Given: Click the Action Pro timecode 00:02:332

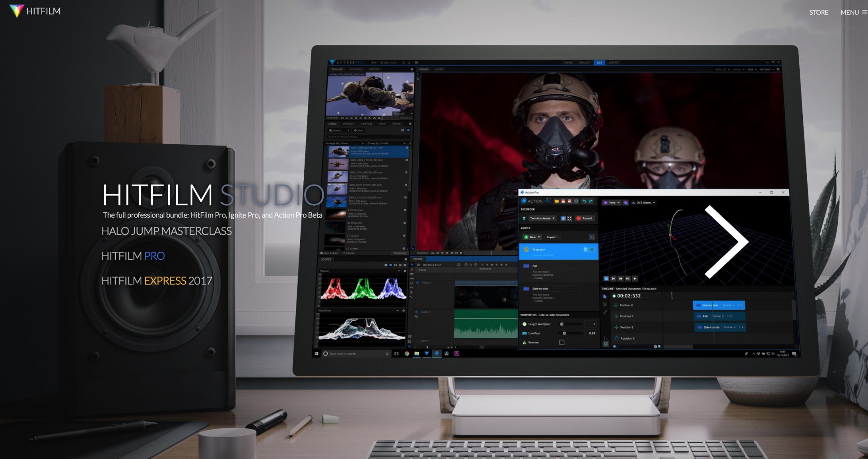Looking at the screenshot, I should tap(629, 296).
